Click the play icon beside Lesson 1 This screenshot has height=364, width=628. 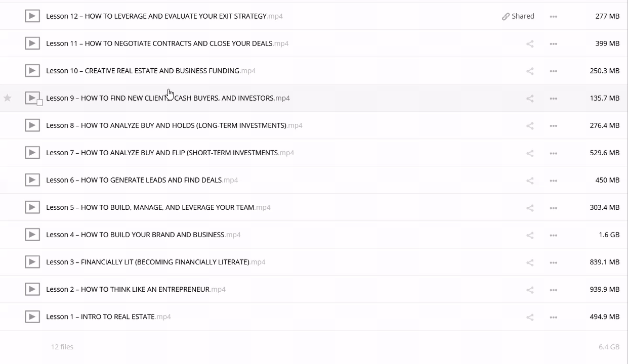tap(32, 316)
